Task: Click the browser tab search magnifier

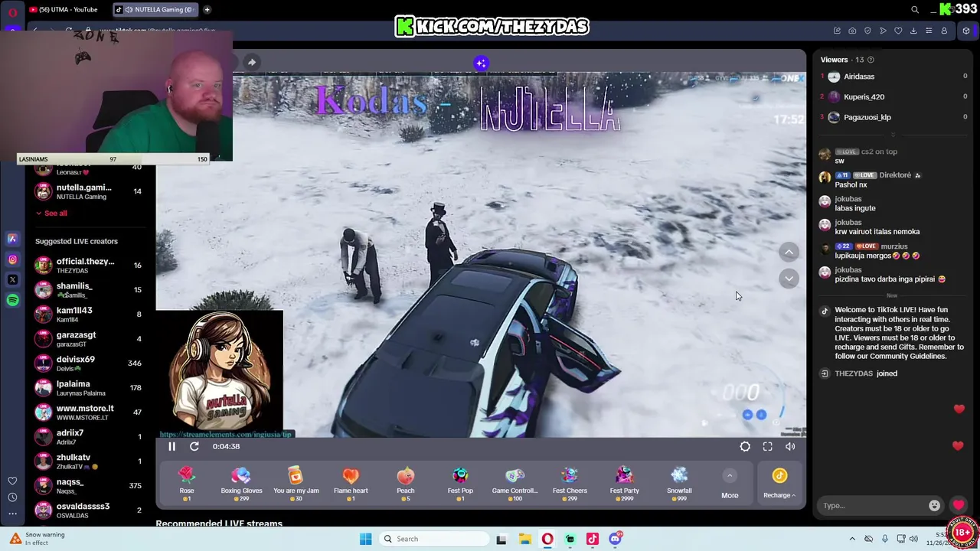Action: click(915, 10)
